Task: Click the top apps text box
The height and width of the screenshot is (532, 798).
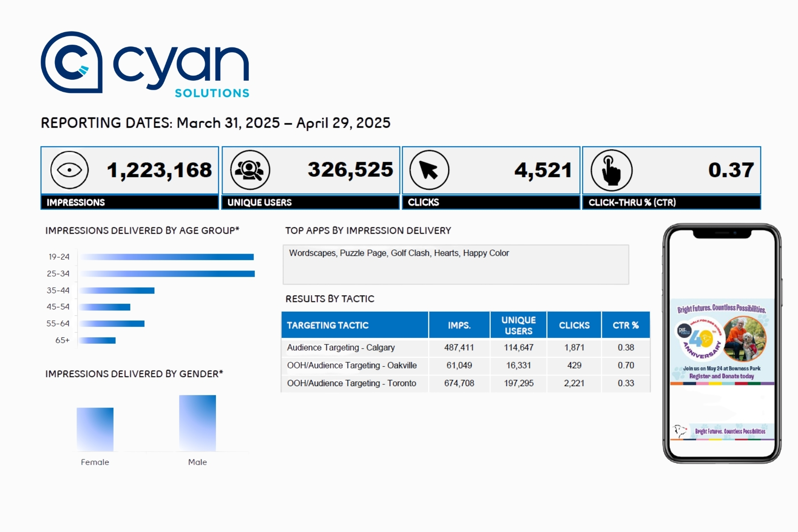Action: click(456, 264)
